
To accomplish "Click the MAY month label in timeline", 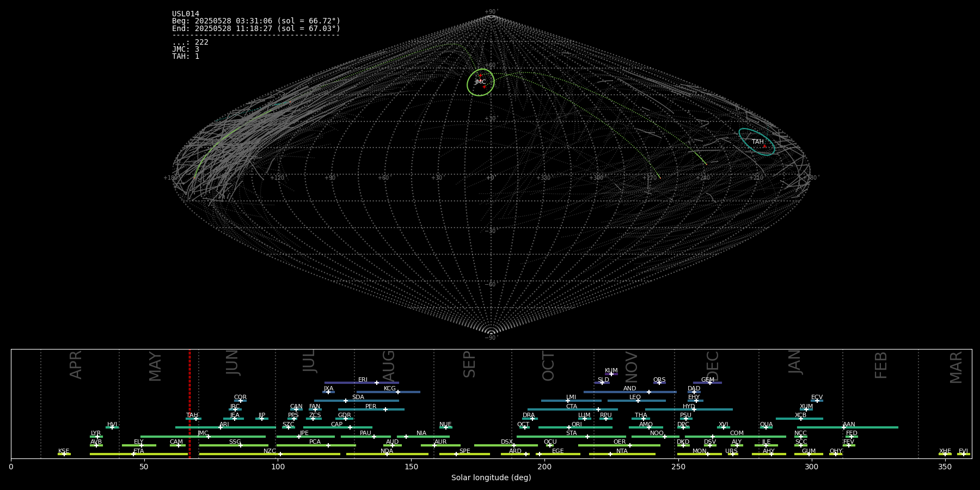I will tap(155, 366).
